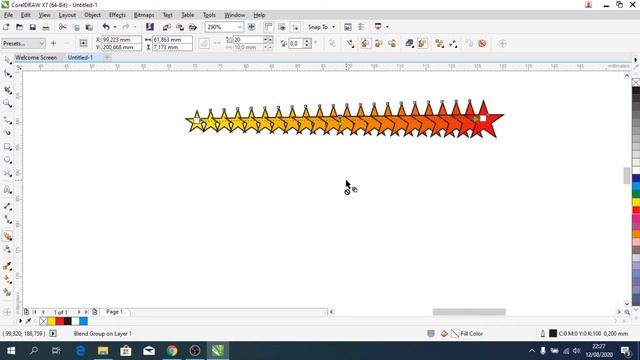Click the Export icon in toolbar
This screenshot has height=360, width=640.
[180, 27]
